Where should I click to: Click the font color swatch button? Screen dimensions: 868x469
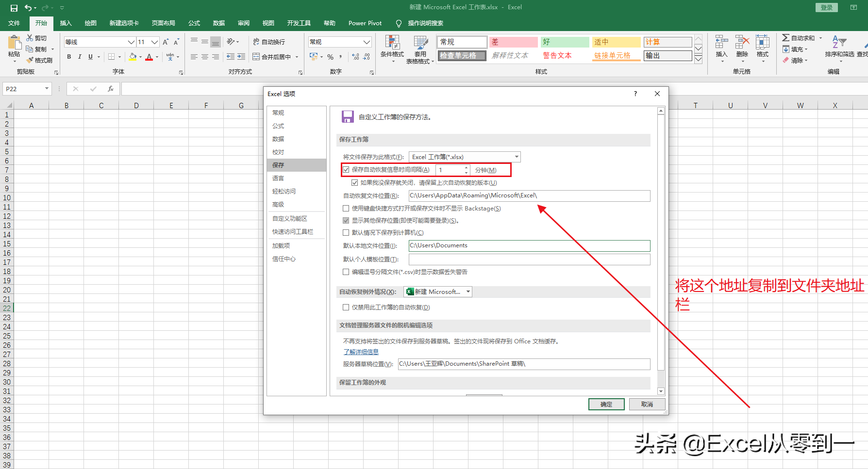point(149,57)
